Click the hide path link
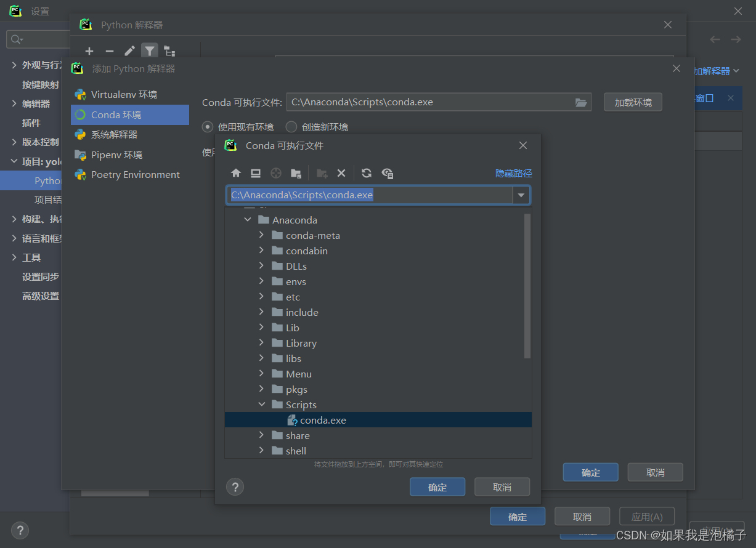The height and width of the screenshot is (548, 756). (514, 174)
